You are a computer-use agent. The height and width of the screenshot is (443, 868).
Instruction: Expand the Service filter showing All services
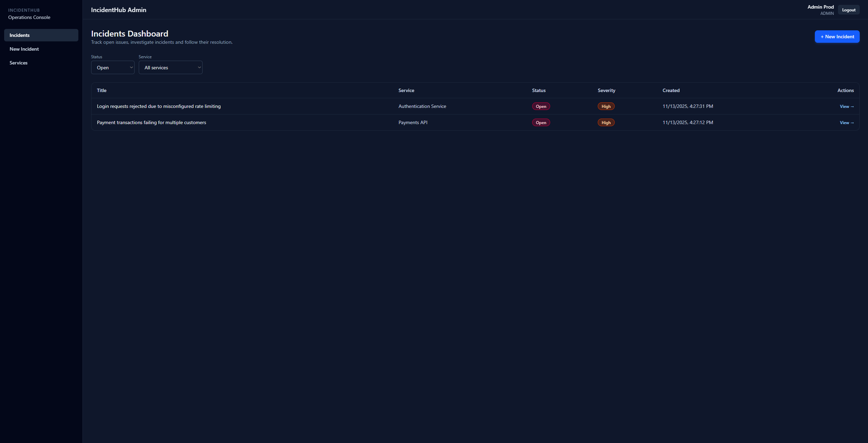170,67
